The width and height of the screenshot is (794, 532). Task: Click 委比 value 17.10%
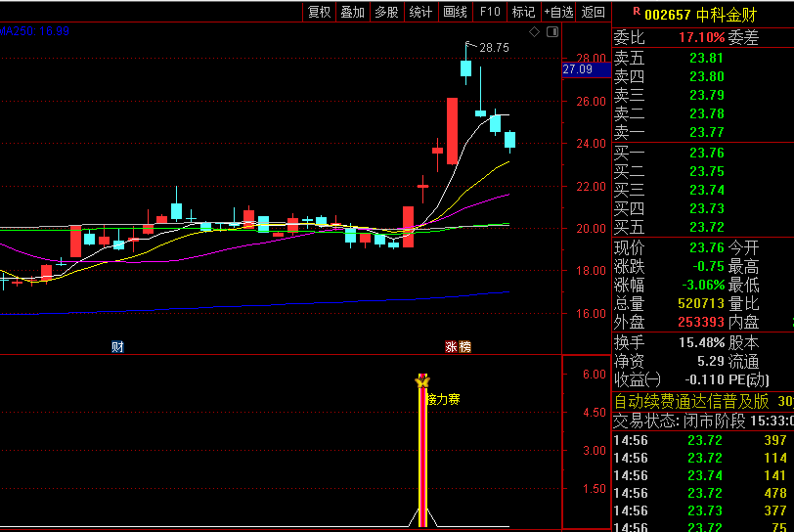click(x=702, y=37)
